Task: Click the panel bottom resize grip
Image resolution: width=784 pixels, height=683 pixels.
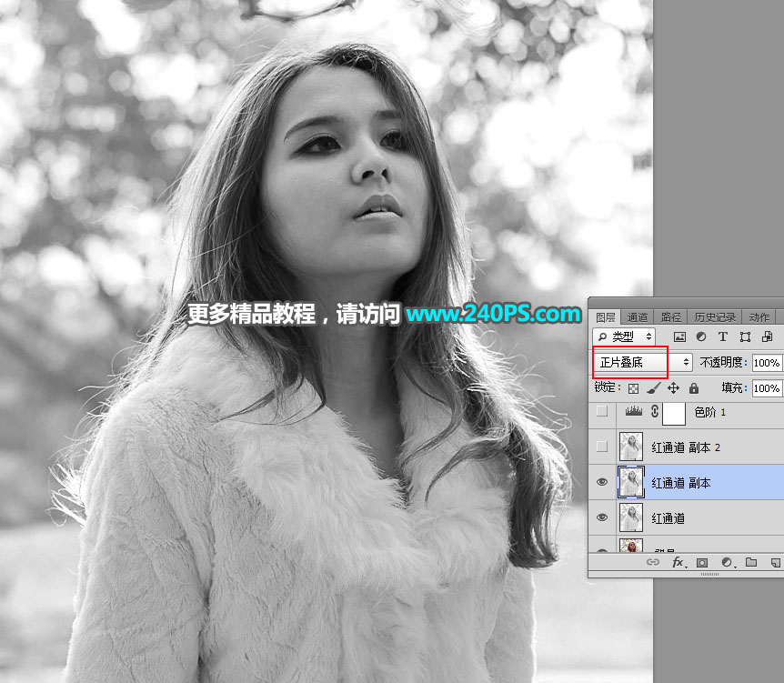Action: click(710, 574)
